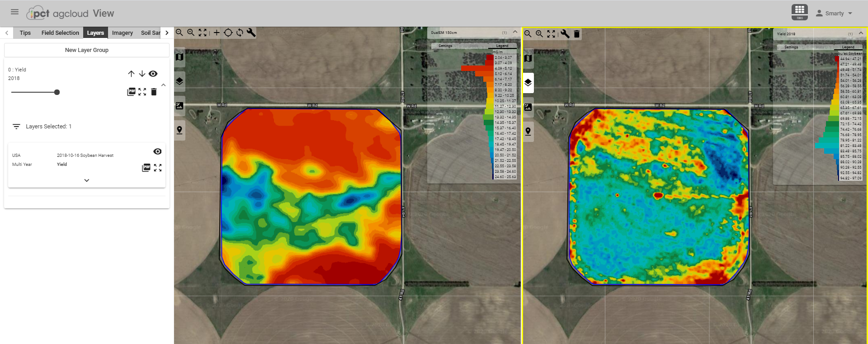Image resolution: width=868 pixels, height=344 pixels.
Task: Open imagery button on right map
Action: point(528,107)
